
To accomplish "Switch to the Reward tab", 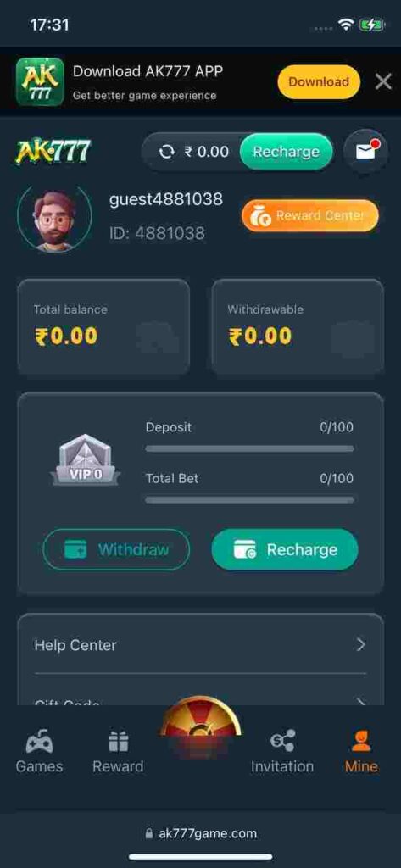I will pos(118,751).
